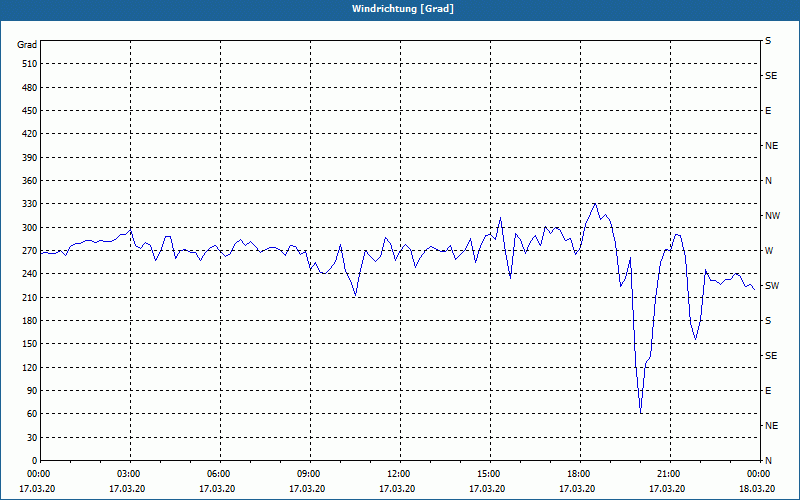This screenshot has width=800, height=500.
Task: Select the 30 y-axis tick label
Action: click(x=32, y=437)
